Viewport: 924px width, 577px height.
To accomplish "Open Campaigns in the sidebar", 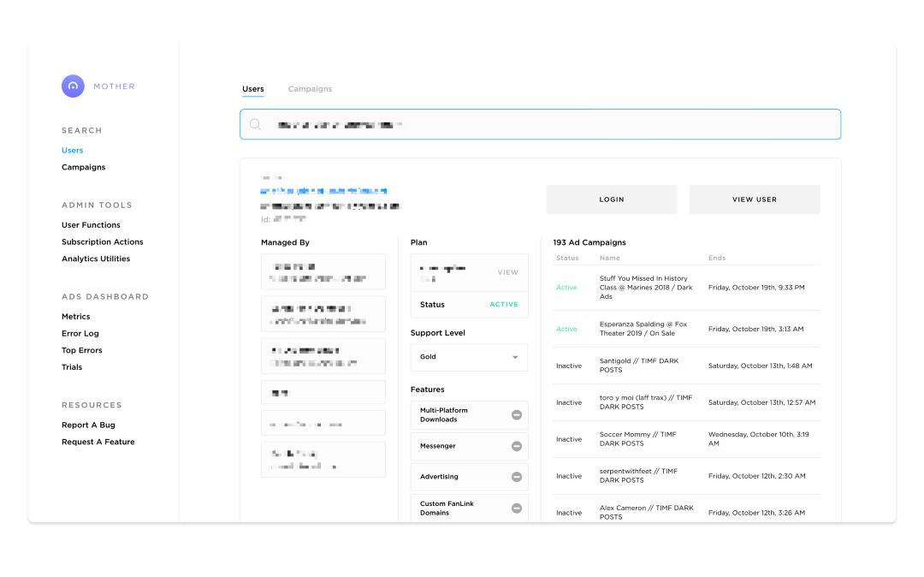I will point(84,168).
